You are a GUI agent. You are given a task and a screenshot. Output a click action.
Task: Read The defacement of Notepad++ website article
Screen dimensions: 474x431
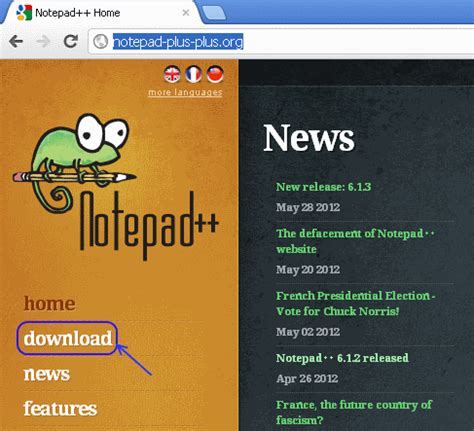click(355, 241)
